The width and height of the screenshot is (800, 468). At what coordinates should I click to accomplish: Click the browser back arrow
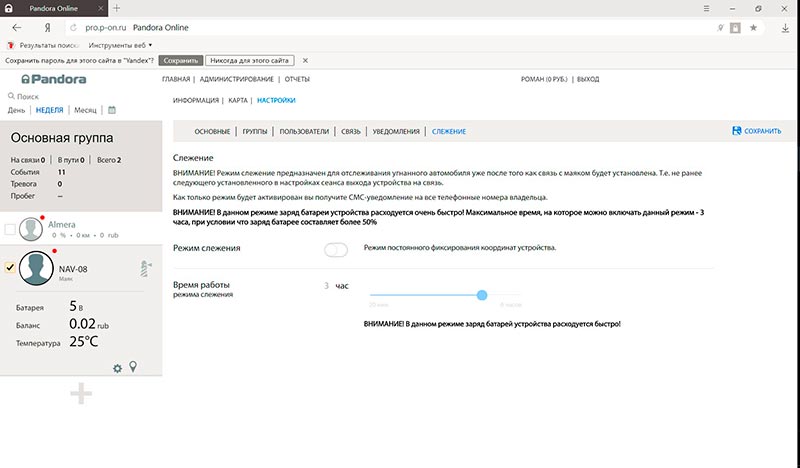point(17,28)
